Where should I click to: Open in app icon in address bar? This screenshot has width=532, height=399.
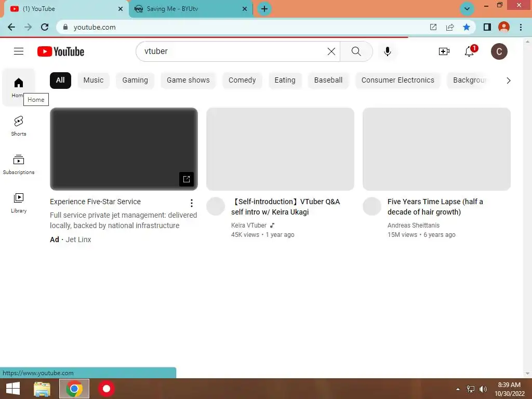tap(433, 27)
